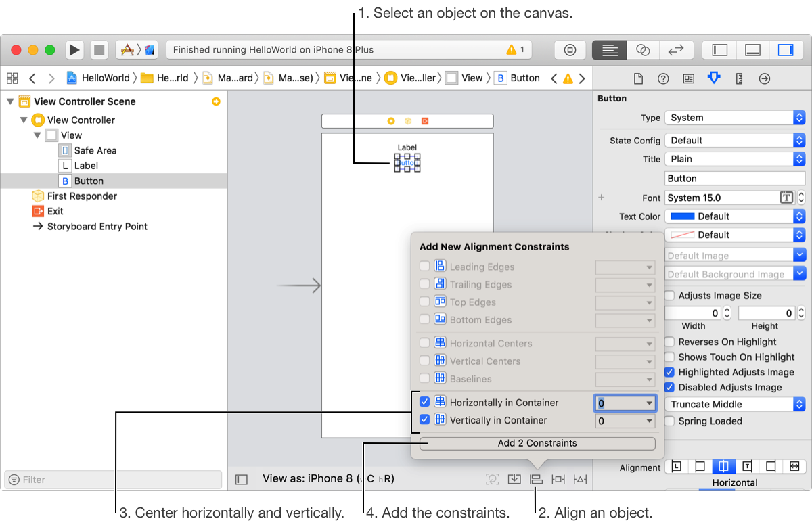This screenshot has height=525, width=812.
Task: Open the Attributes inspector tab
Action: pyautogui.click(x=713, y=78)
